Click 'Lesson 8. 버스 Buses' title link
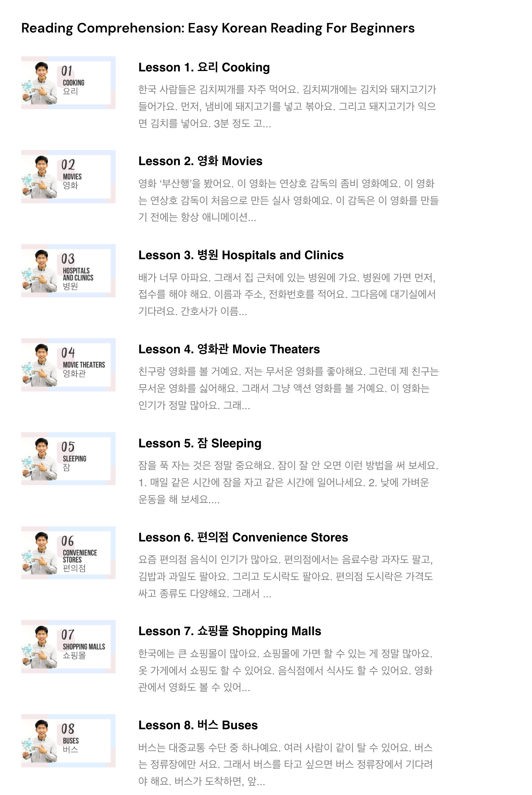The image size is (532, 795). tap(198, 725)
